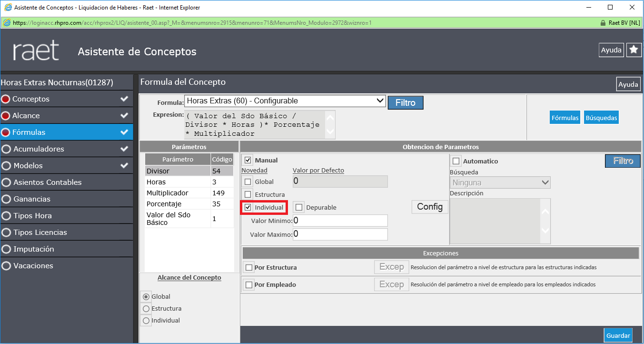
Task: Toggle the Manual checkbox
Action: (x=248, y=161)
